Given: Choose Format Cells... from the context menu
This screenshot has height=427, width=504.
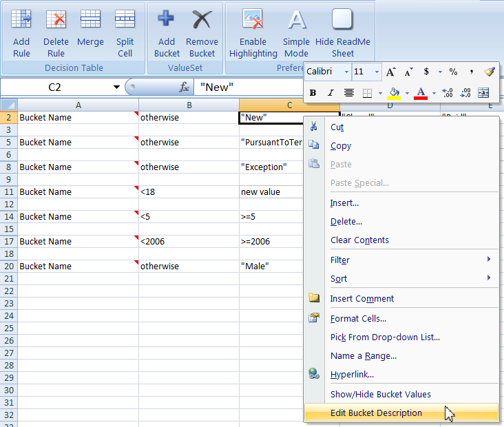Looking at the screenshot, I should 401,319.
